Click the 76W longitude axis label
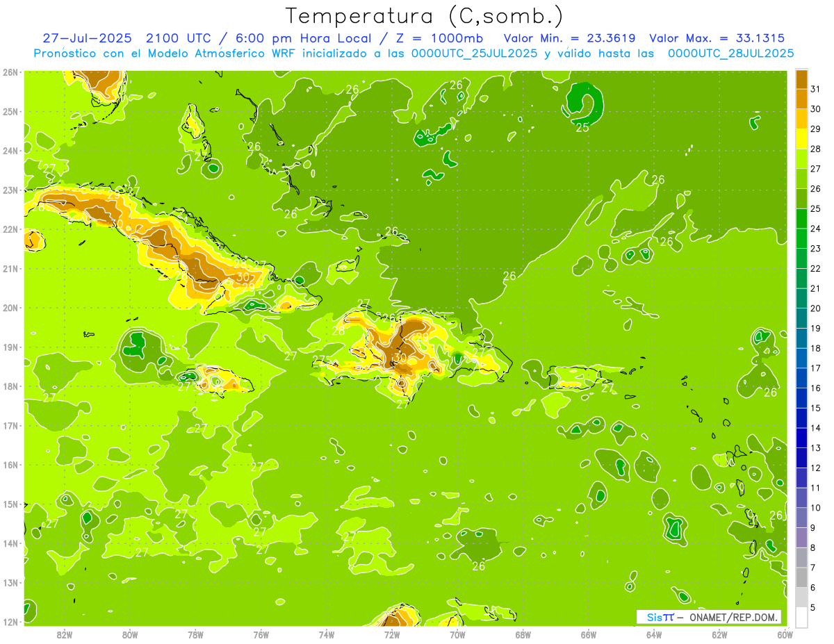 (x=261, y=634)
